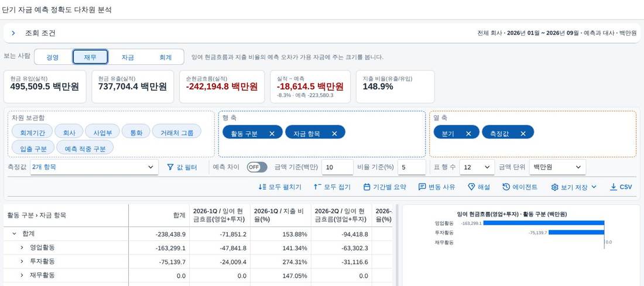Image resolution: width=644 pixels, height=286 pixels.
Task: Switch to the 자금 viewer tab
Action: (x=128, y=57)
